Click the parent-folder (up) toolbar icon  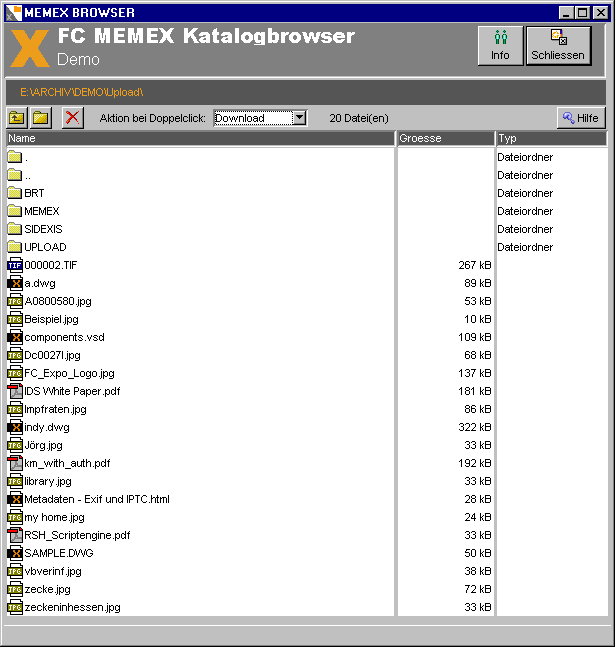(x=17, y=118)
